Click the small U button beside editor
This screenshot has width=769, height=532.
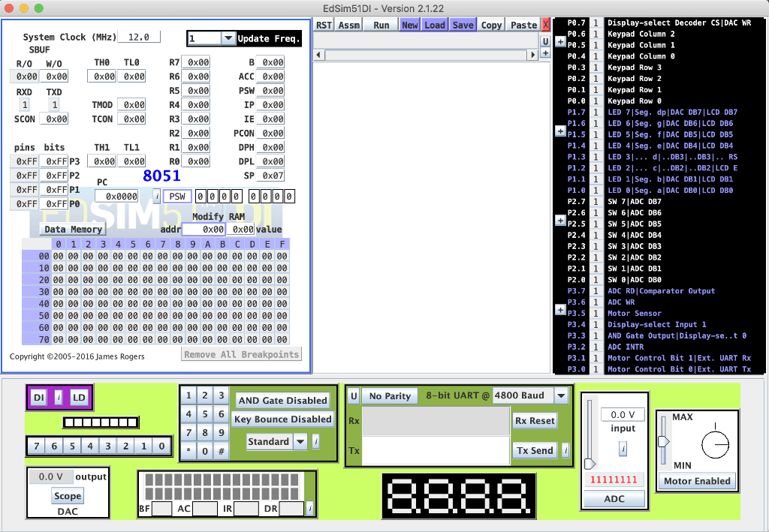click(545, 41)
